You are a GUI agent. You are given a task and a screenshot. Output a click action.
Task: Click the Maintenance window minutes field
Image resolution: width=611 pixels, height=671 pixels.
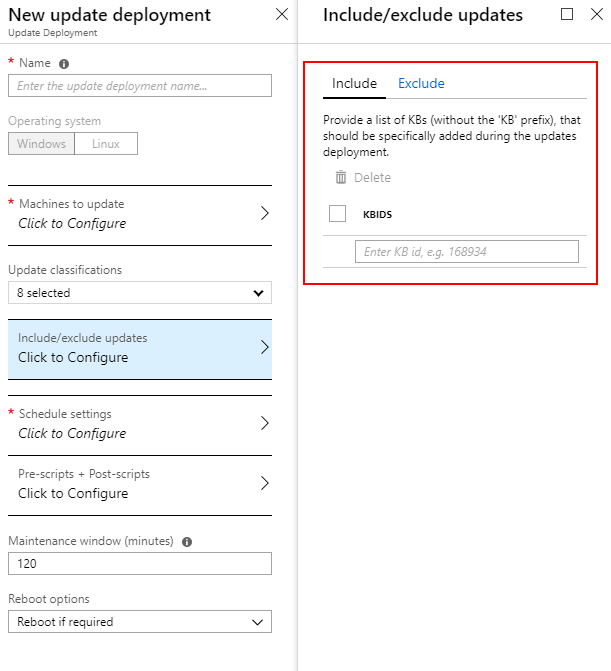[140, 564]
